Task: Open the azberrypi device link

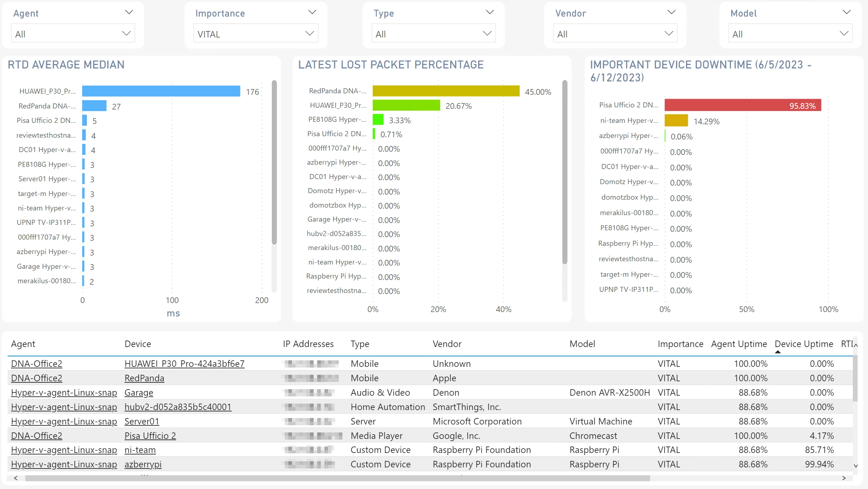Action: tap(143, 464)
